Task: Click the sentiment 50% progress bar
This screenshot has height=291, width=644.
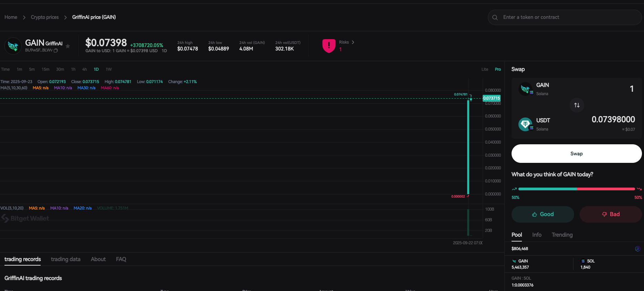Action: click(x=576, y=189)
